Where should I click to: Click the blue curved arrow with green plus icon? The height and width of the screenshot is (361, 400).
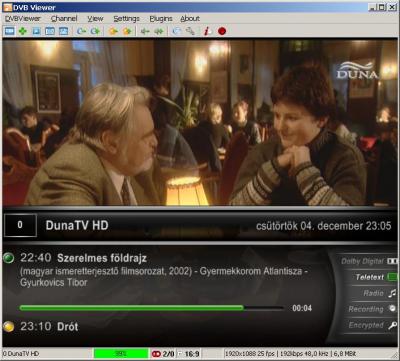point(95,31)
